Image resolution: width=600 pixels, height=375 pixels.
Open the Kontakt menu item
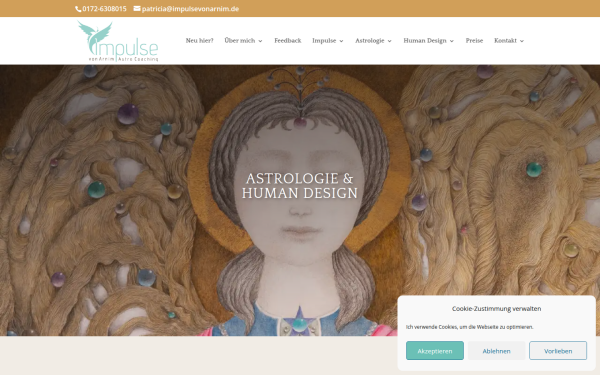(505, 41)
